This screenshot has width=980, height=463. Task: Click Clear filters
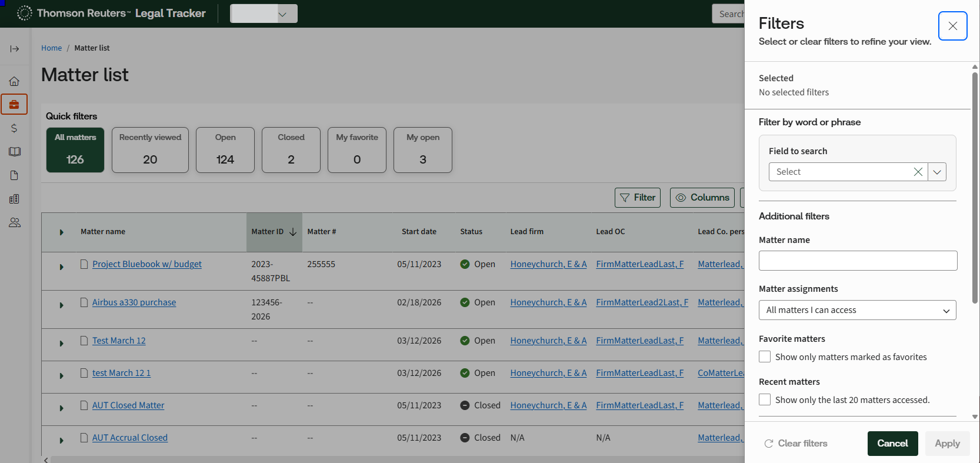[x=796, y=444]
